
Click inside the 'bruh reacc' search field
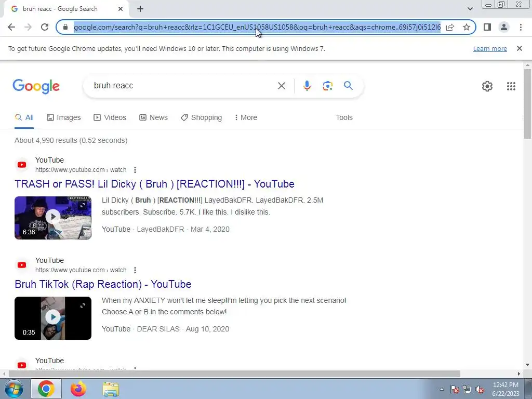click(183, 86)
